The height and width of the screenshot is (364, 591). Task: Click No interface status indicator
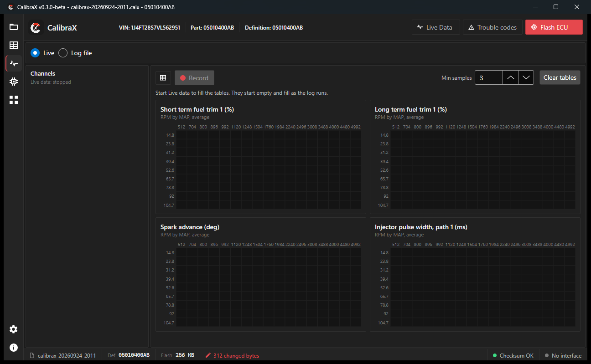click(x=563, y=355)
